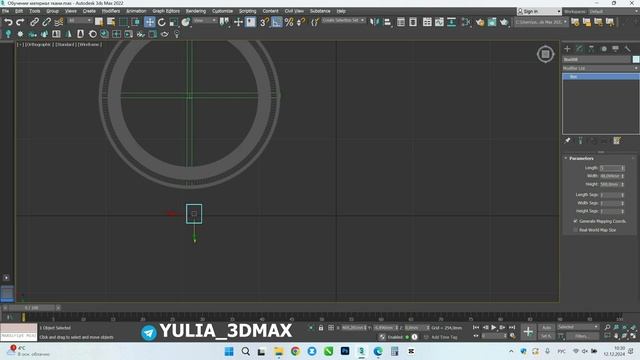Open the Sign In dropdown
This screenshot has width=640, height=360.
(539, 11)
